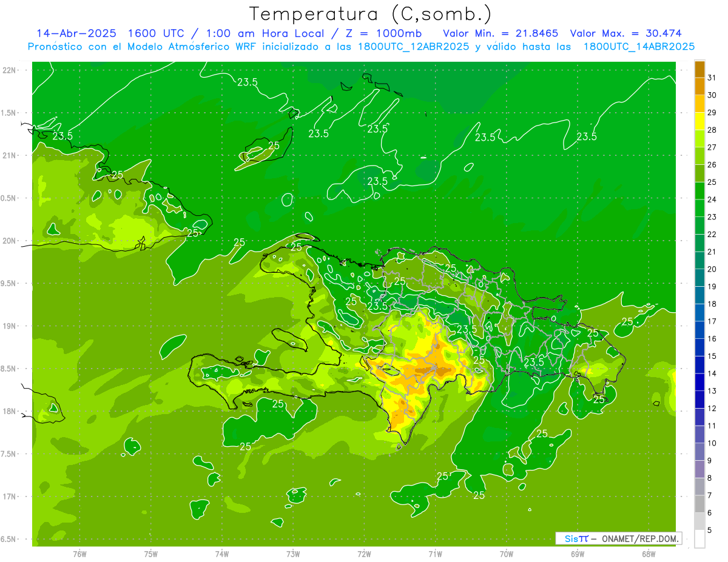Click the "73W" longitude label
The height and width of the screenshot is (562, 728).
click(293, 554)
